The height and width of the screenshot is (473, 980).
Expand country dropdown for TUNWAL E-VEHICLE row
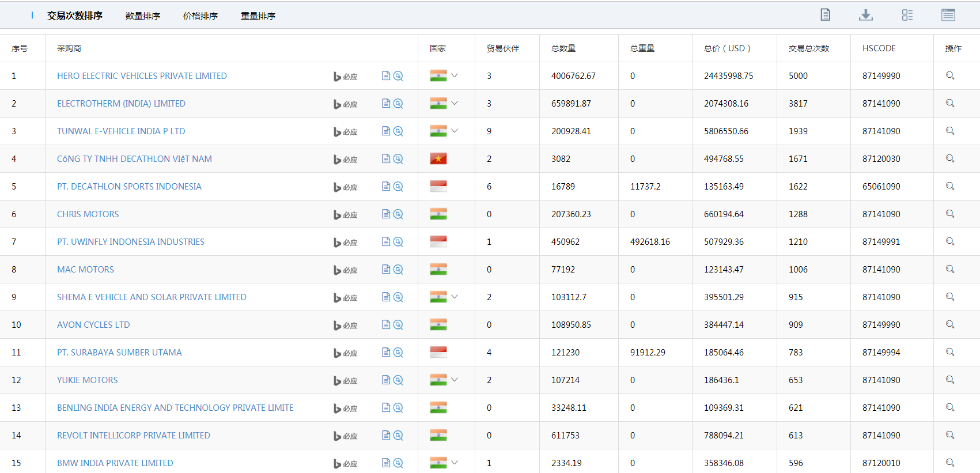pos(455,131)
